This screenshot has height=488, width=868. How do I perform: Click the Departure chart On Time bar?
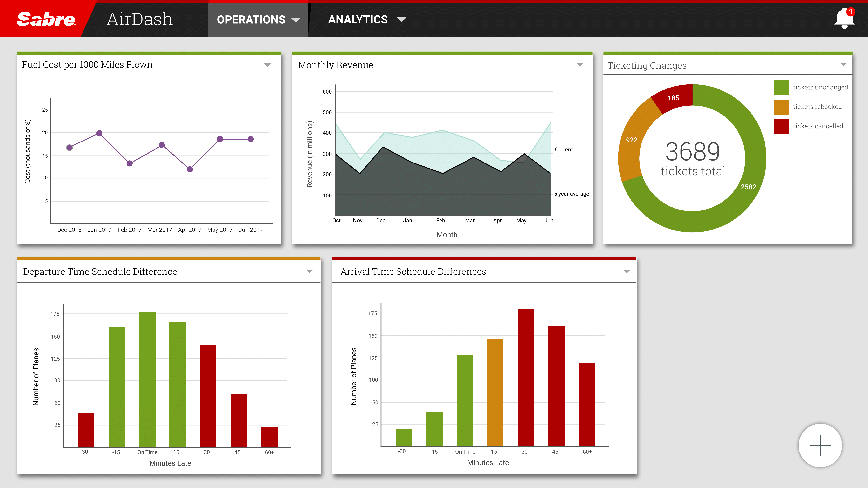pos(147,380)
